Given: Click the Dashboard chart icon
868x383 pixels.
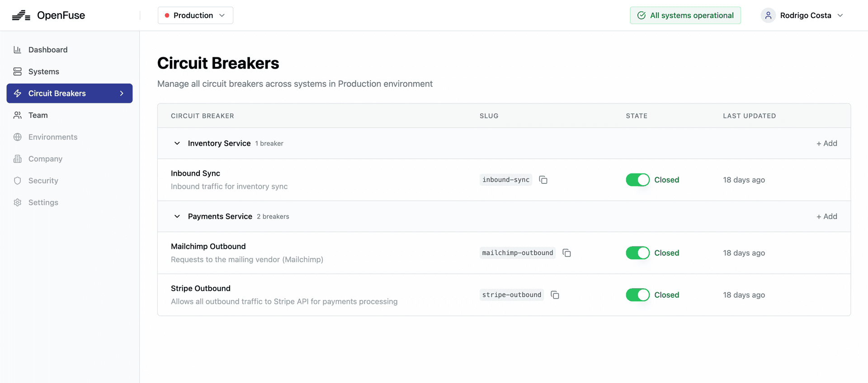Looking at the screenshot, I should (18, 50).
